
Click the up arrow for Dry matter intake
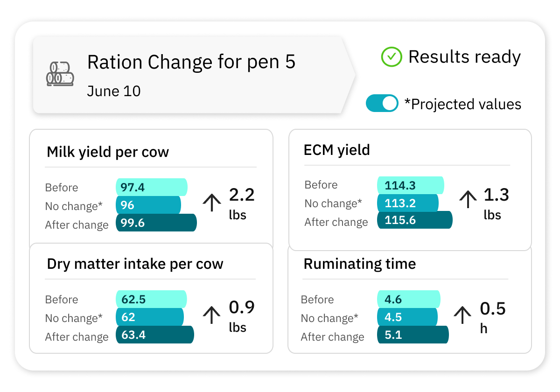tap(212, 315)
